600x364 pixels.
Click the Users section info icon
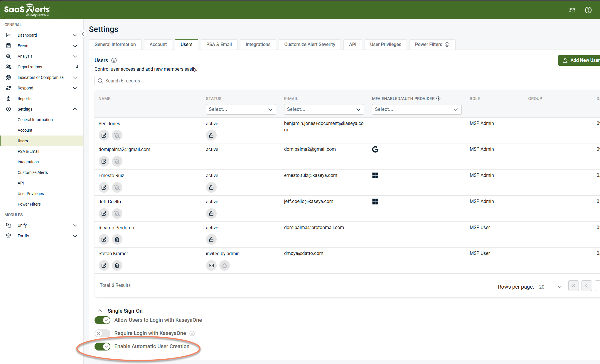[114, 60]
